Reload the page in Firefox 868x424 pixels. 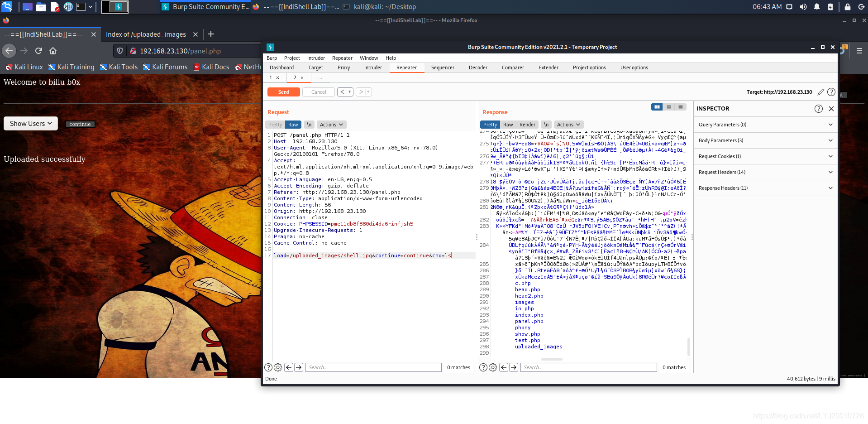pyautogui.click(x=38, y=51)
